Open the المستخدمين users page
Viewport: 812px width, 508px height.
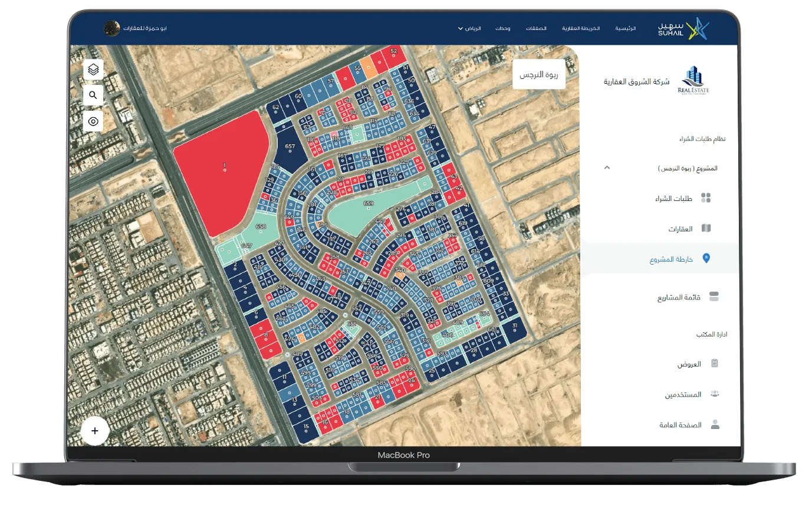coord(683,394)
